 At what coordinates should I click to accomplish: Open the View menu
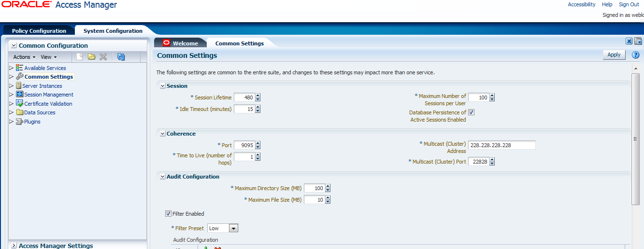[48, 57]
